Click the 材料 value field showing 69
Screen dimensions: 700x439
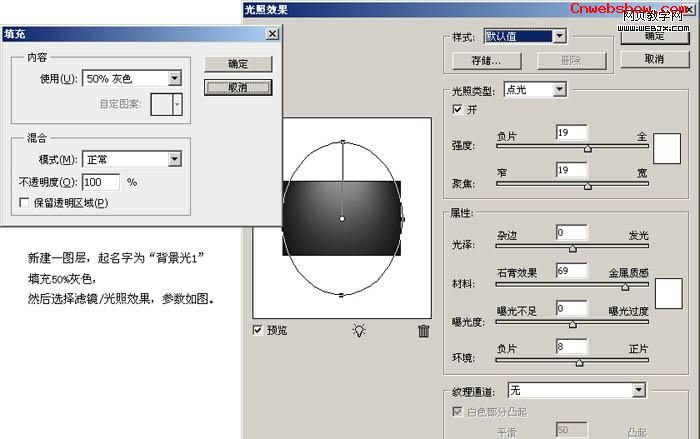571,271
